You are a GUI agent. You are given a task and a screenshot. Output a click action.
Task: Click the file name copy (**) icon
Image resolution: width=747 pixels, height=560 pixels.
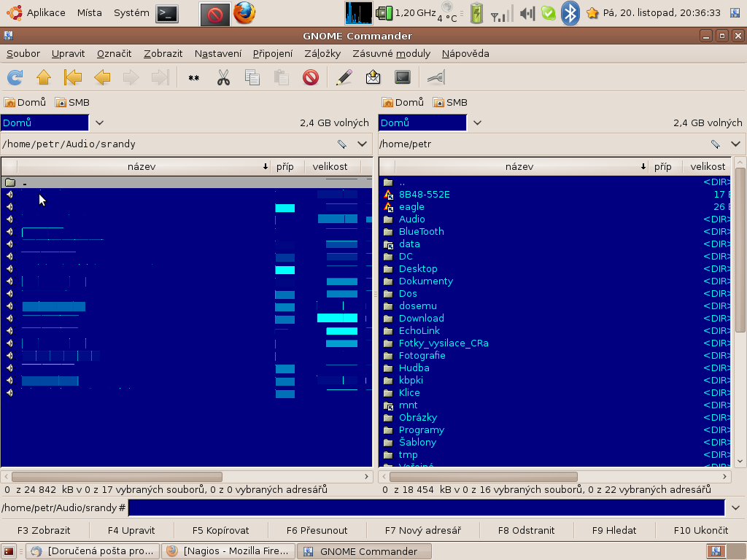pyautogui.click(x=193, y=77)
